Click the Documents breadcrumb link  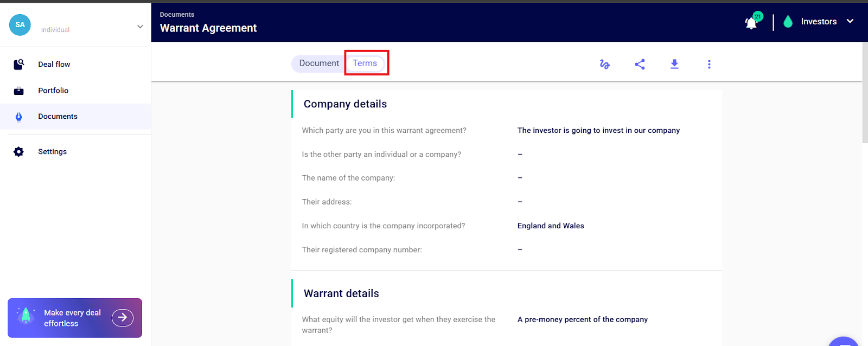(x=177, y=15)
